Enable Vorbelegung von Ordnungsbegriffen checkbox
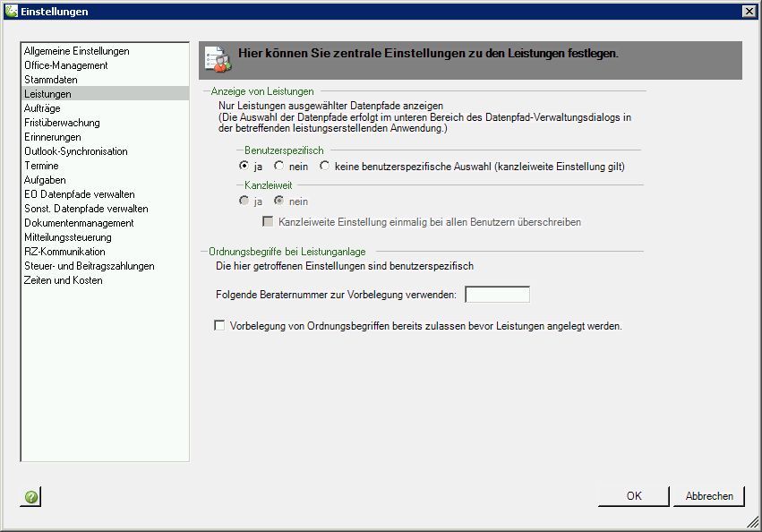762x532 pixels. tap(219, 325)
